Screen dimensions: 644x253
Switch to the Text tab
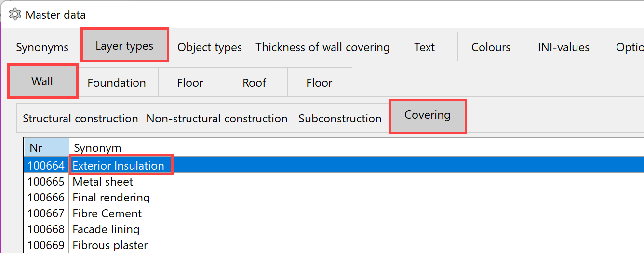click(424, 47)
